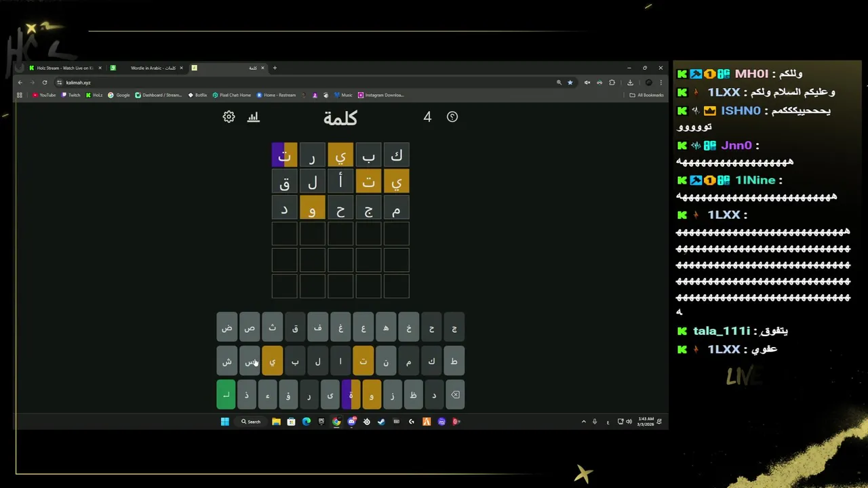Click the yellow ي tile in first guess

(x=340, y=155)
